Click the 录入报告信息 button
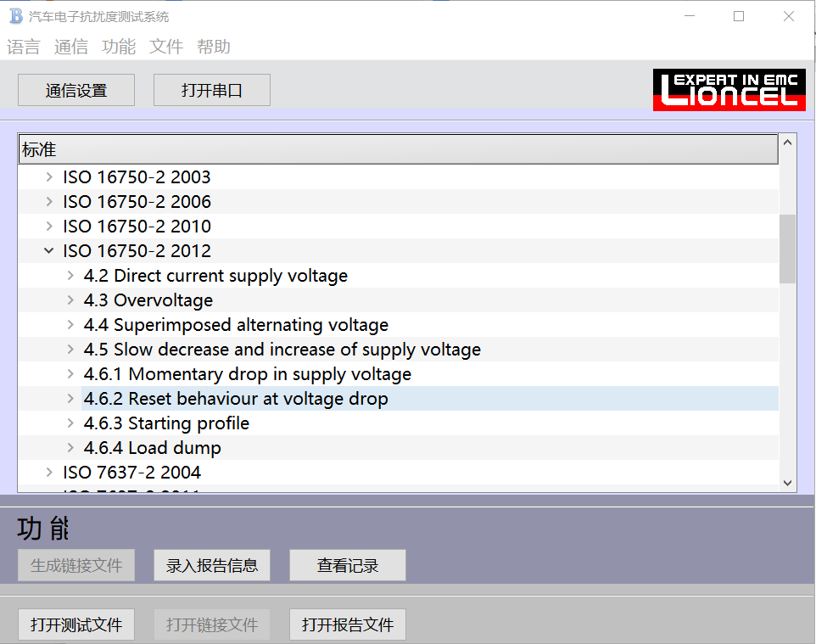 pos(212,565)
